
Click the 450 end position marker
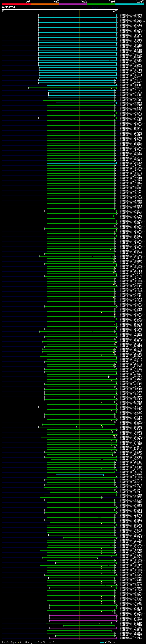(115, 11)
